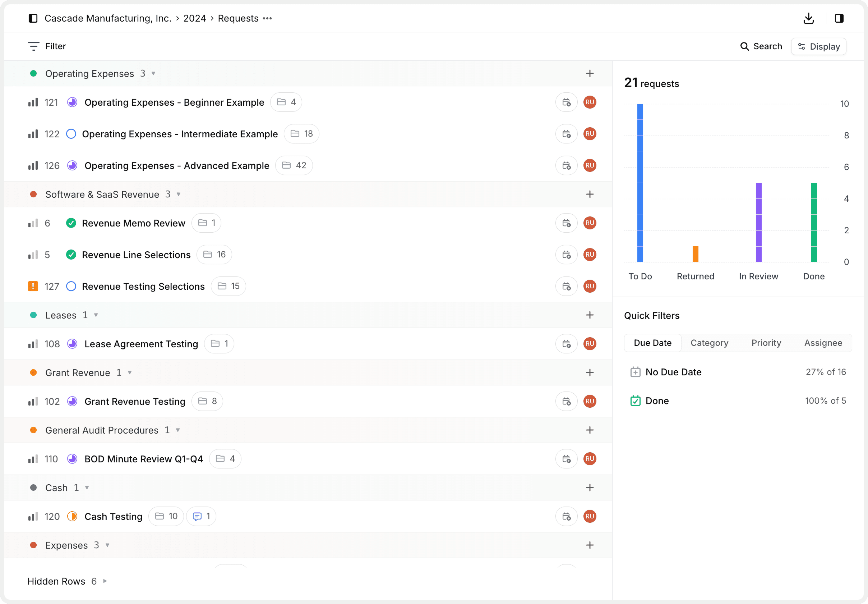Click the 2024 breadcrumb link
The width and height of the screenshot is (868, 604).
[x=194, y=18]
